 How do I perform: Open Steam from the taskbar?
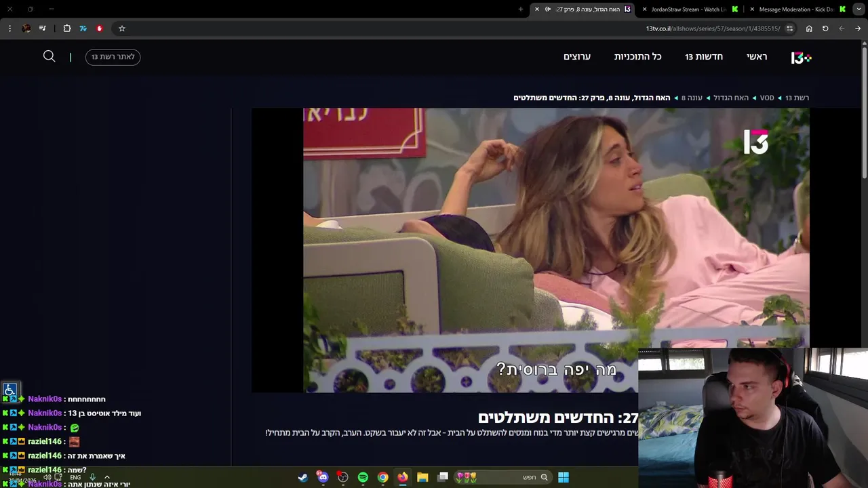point(303,477)
